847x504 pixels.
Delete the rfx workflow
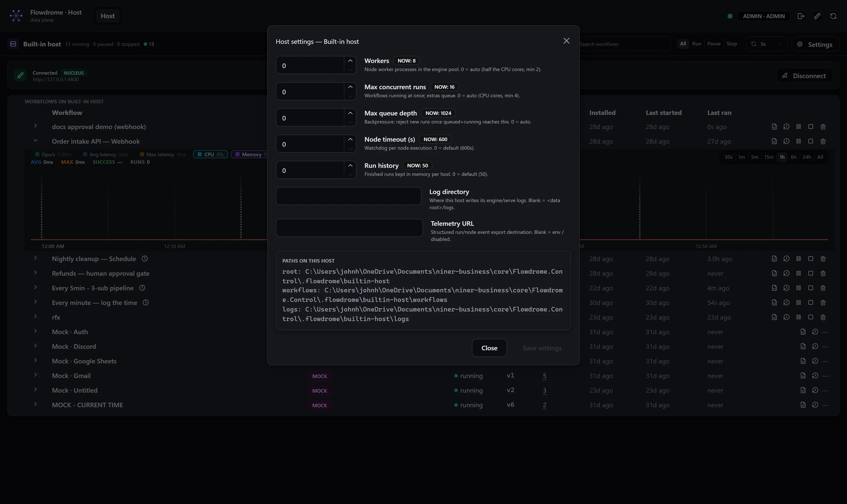click(823, 317)
